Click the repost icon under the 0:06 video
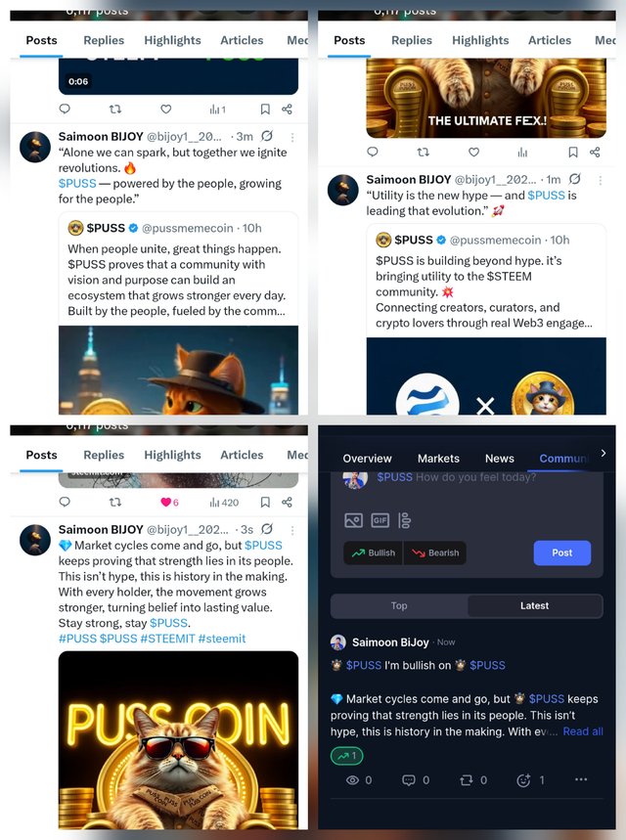The image size is (626, 840). click(x=115, y=109)
